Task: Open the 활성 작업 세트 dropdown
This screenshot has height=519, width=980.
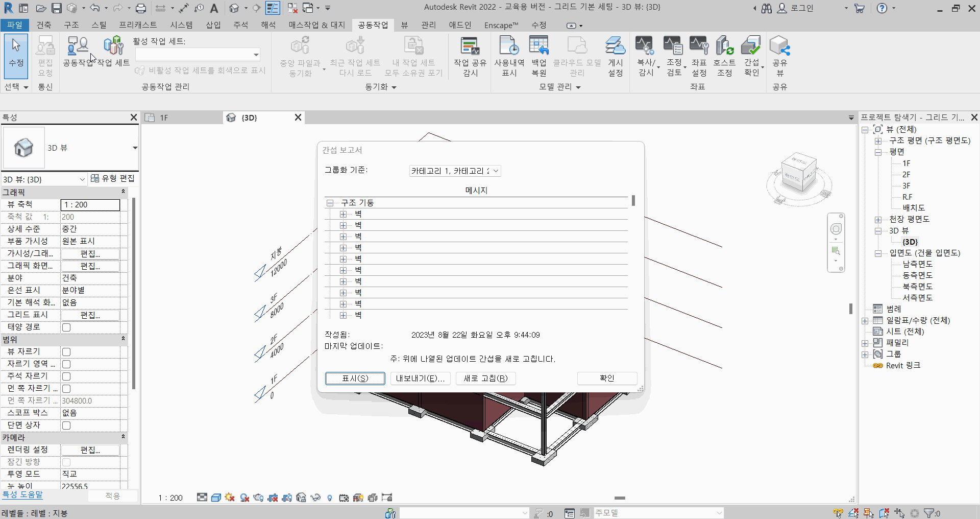Action: pyautogui.click(x=198, y=54)
